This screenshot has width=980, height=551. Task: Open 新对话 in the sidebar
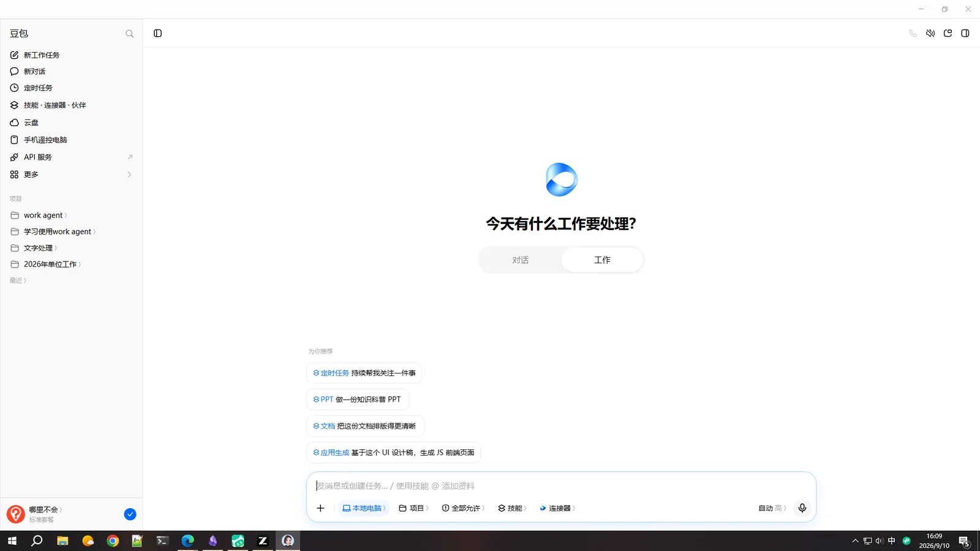[x=71, y=72]
